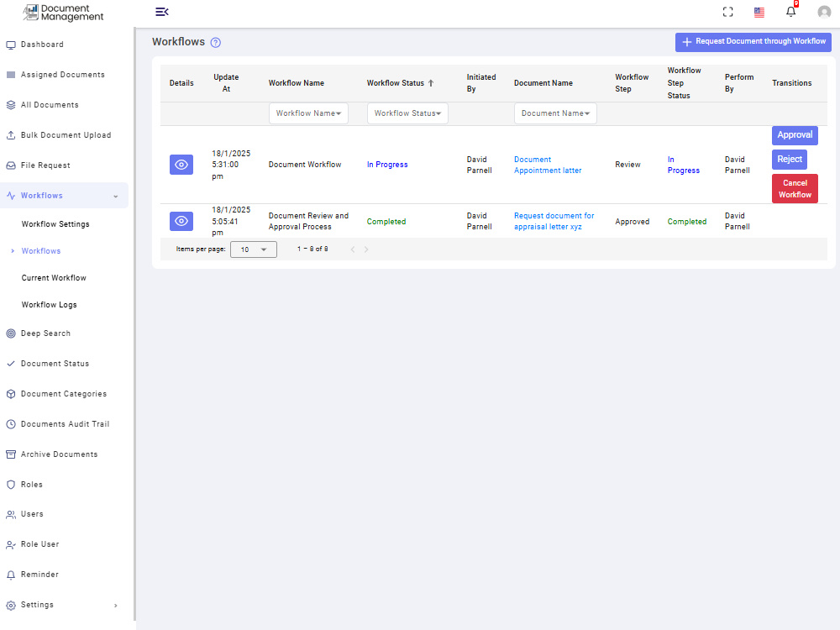View details of Document Workflow row

click(181, 165)
